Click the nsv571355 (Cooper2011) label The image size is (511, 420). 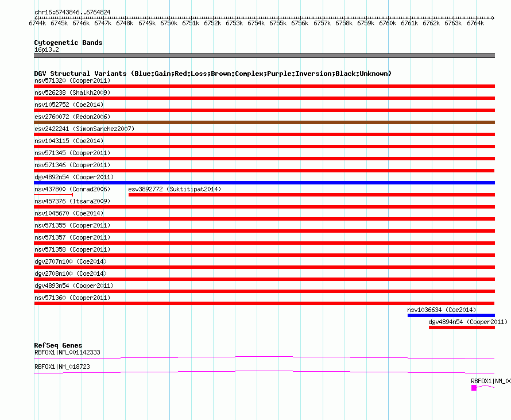click(x=72, y=225)
